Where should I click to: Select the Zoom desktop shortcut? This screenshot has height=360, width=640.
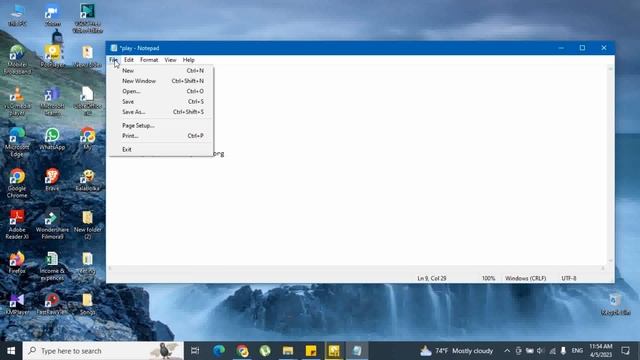52,16
